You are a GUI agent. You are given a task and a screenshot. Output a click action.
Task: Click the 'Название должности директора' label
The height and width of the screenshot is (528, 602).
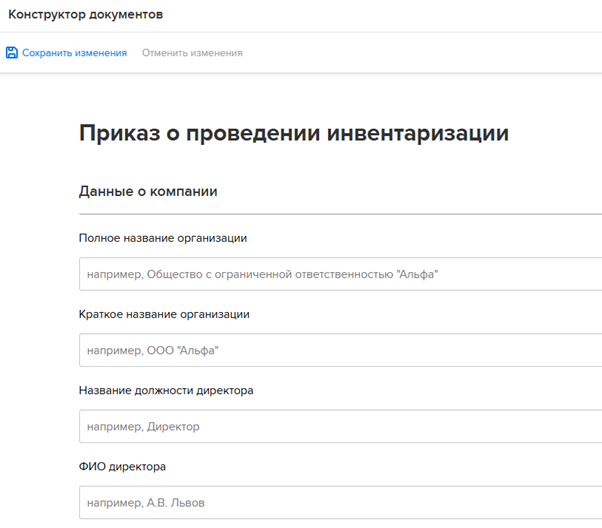166,390
